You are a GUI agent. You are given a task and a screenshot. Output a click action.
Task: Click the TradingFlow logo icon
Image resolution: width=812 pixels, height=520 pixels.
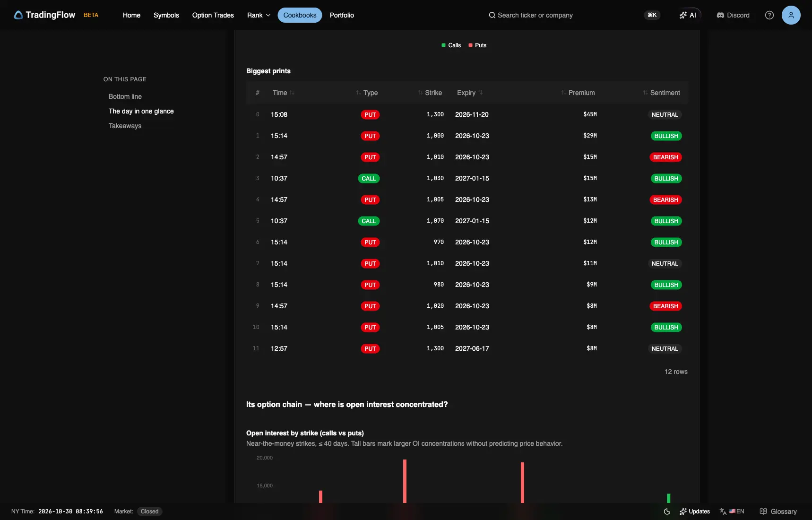click(x=18, y=15)
